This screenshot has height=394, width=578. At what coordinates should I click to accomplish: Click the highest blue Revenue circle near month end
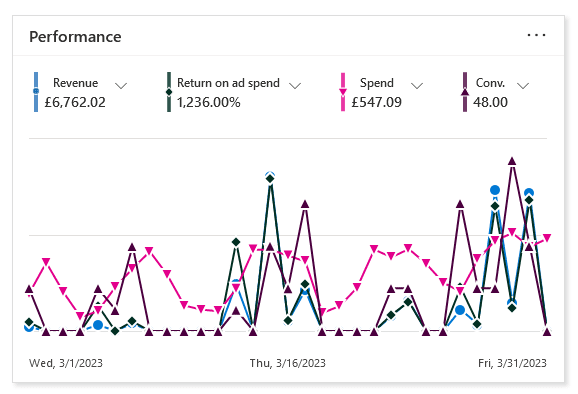(495, 190)
